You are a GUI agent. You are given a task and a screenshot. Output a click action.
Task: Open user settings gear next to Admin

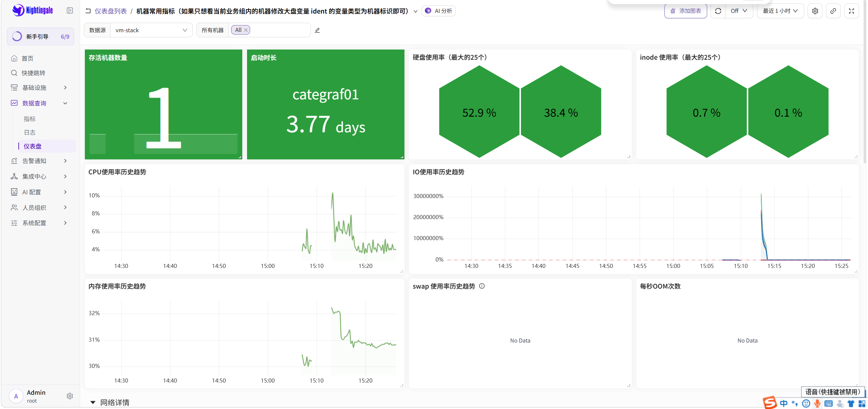click(x=70, y=396)
